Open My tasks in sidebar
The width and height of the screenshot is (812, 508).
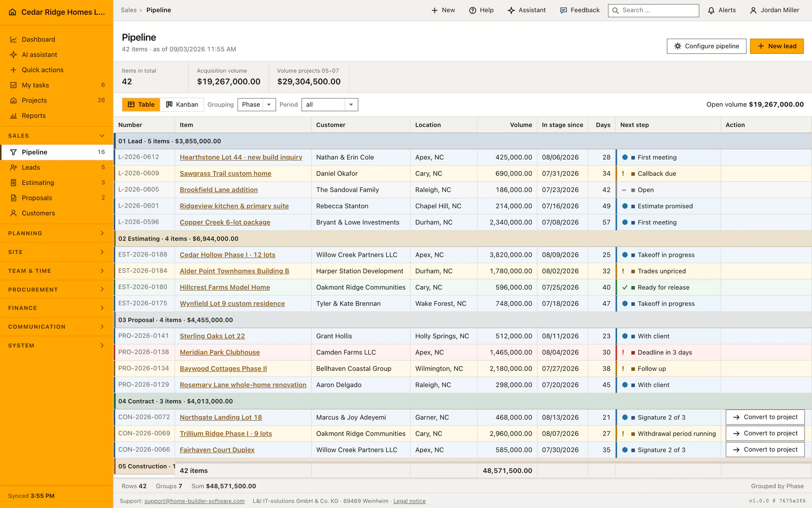(x=56, y=85)
